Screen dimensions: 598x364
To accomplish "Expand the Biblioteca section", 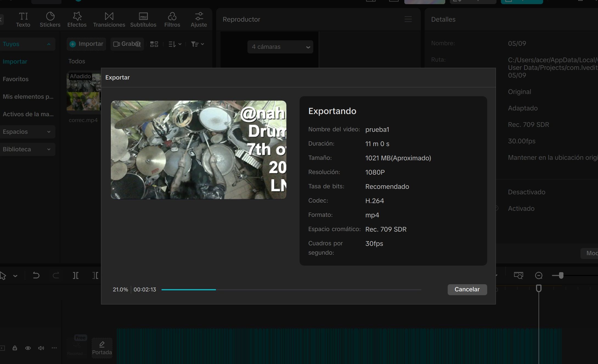I will click(27, 149).
